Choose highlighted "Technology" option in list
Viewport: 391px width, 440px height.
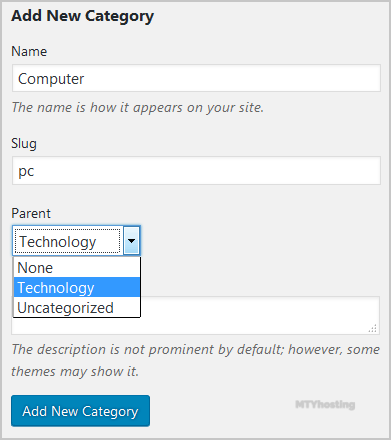tap(77, 287)
